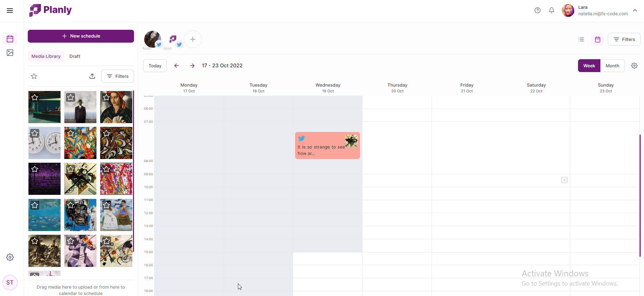Switch to Draft tab
Screen dimensions: 644x296
click(x=75, y=56)
